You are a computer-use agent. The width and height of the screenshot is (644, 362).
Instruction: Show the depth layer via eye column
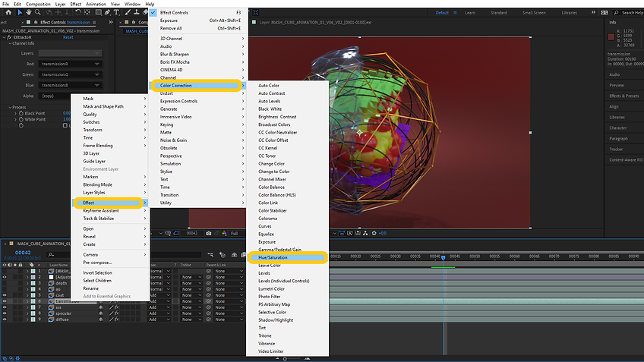(5, 283)
